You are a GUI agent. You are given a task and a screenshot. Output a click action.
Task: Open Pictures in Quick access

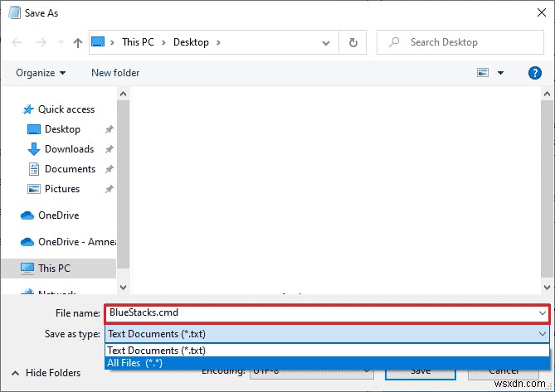pos(62,189)
